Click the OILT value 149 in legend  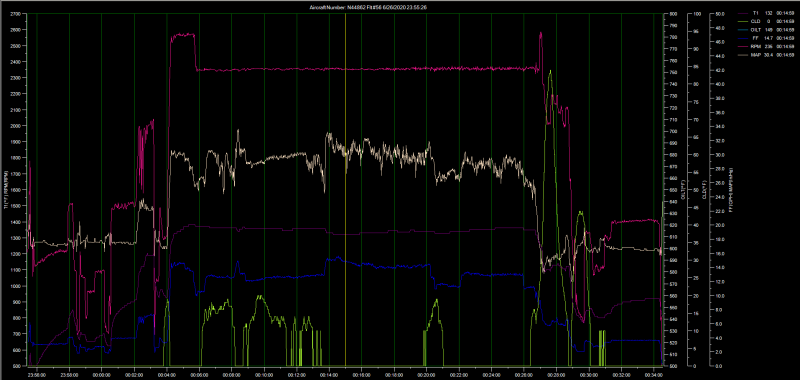tap(768, 30)
